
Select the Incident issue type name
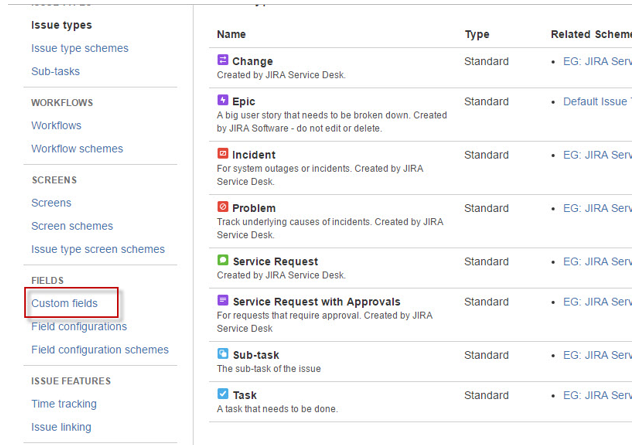tap(254, 155)
